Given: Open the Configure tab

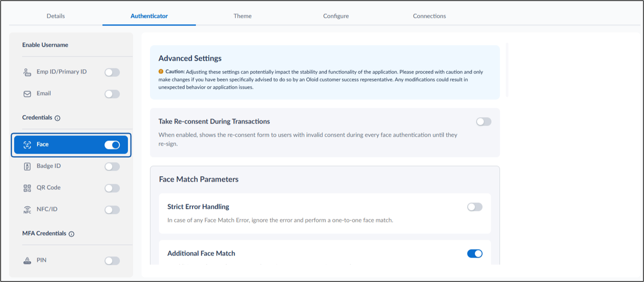Looking at the screenshot, I should tap(336, 16).
